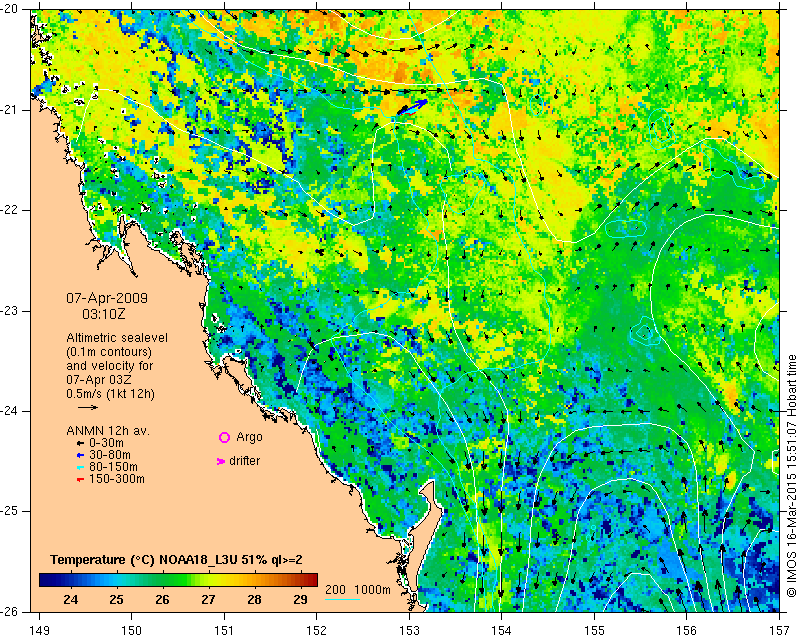Screen dimensions: 800x640
Task: Click the blue 30-80m arrow legend symbol
Action: click(x=80, y=455)
